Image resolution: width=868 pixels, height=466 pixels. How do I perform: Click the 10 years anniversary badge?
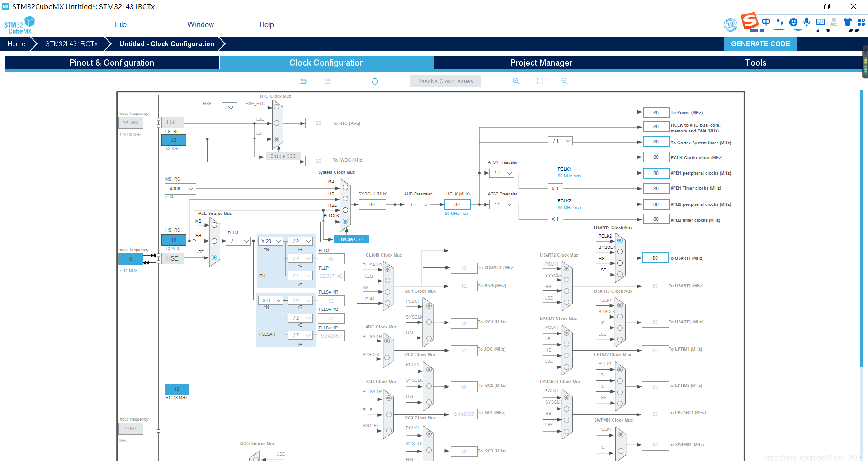coord(731,25)
